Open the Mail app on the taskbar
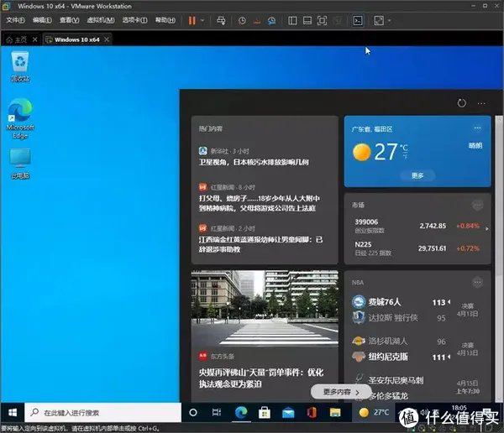The width and height of the screenshot is (504, 433). (288, 413)
